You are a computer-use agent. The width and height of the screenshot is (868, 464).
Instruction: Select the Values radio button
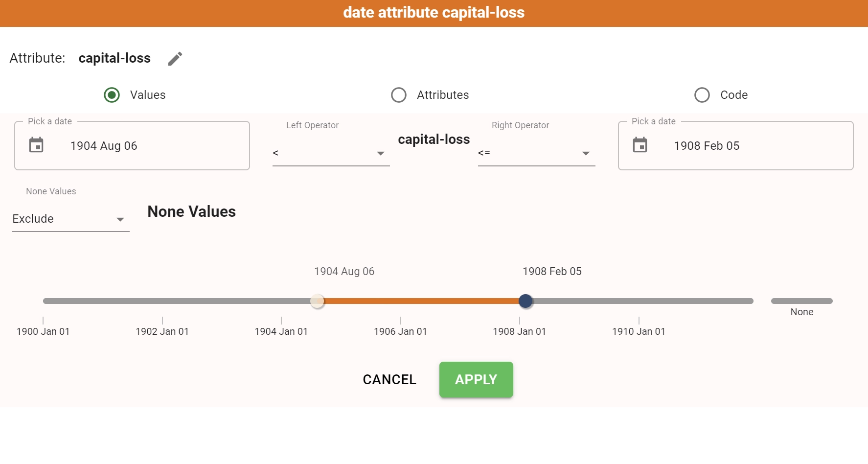click(x=112, y=95)
